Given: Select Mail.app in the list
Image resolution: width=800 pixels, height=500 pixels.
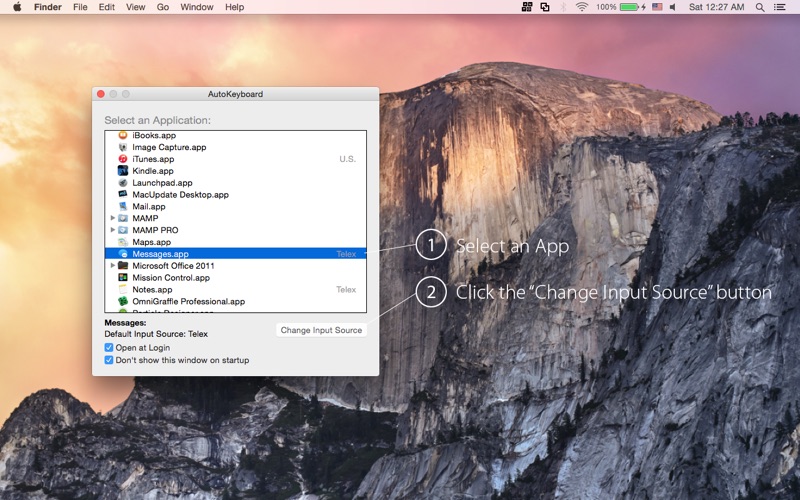Looking at the screenshot, I should pyautogui.click(x=149, y=206).
